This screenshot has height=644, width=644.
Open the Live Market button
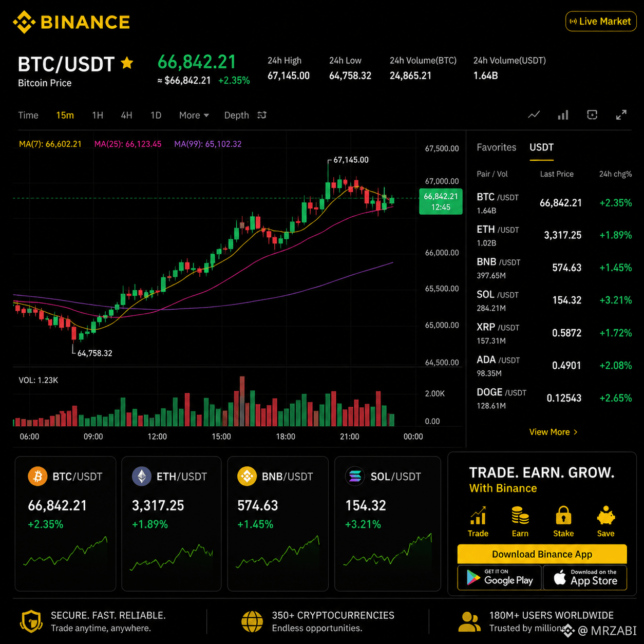click(601, 22)
